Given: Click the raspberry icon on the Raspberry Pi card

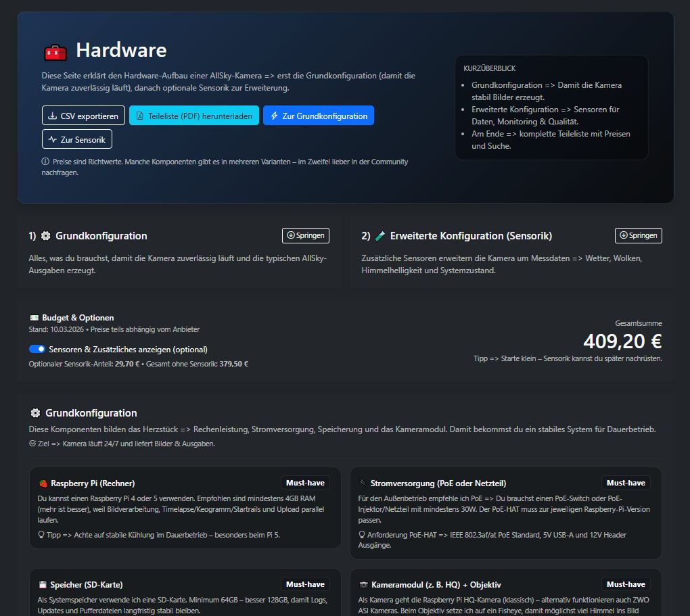Looking at the screenshot, I should (x=44, y=482).
